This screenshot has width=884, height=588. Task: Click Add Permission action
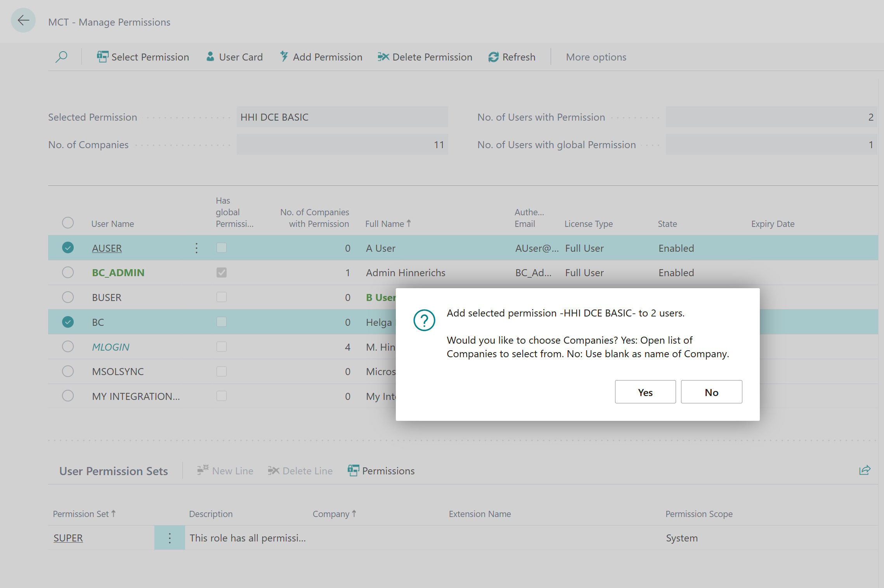coord(321,57)
